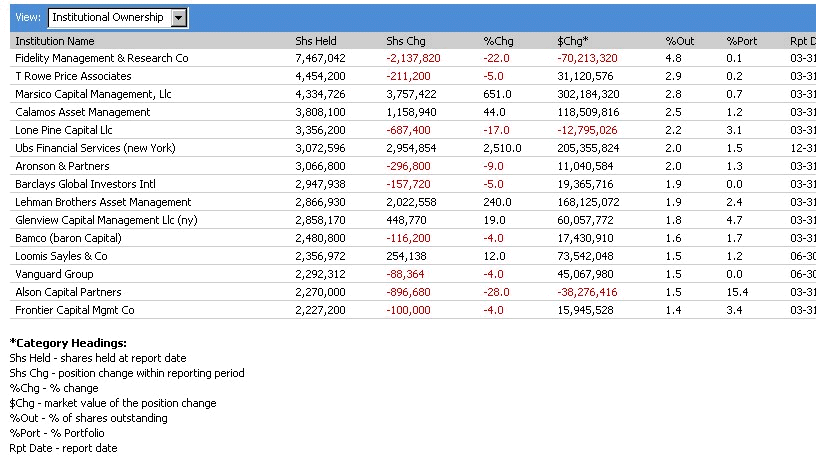Click shares held value 4,454,200
Screen dimensions: 816x458
click(x=320, y=76)
